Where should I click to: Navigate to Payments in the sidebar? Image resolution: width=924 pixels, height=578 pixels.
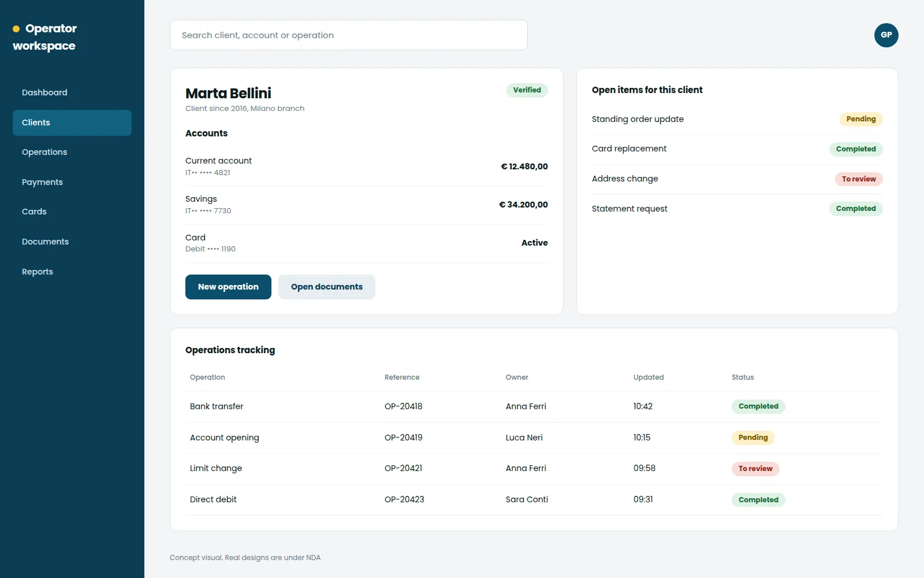72,182
